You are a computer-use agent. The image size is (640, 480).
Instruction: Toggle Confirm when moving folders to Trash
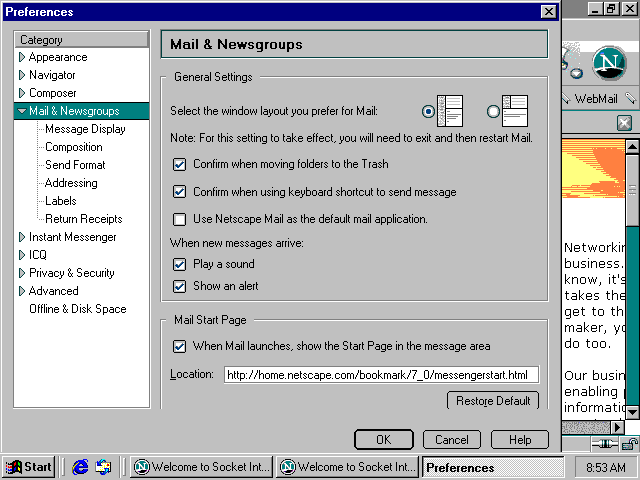click(180, 164)
